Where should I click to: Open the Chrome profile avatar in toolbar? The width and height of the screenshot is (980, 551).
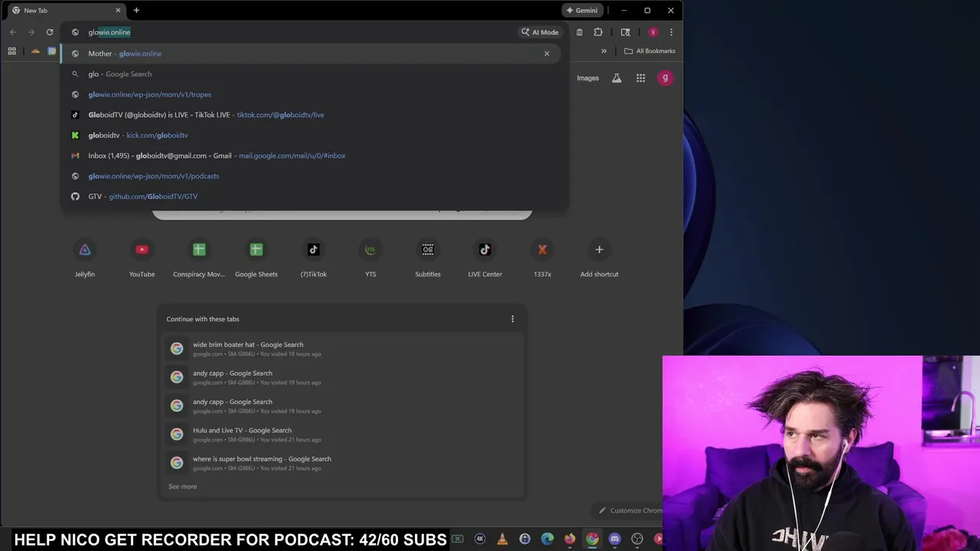(652, 32)
